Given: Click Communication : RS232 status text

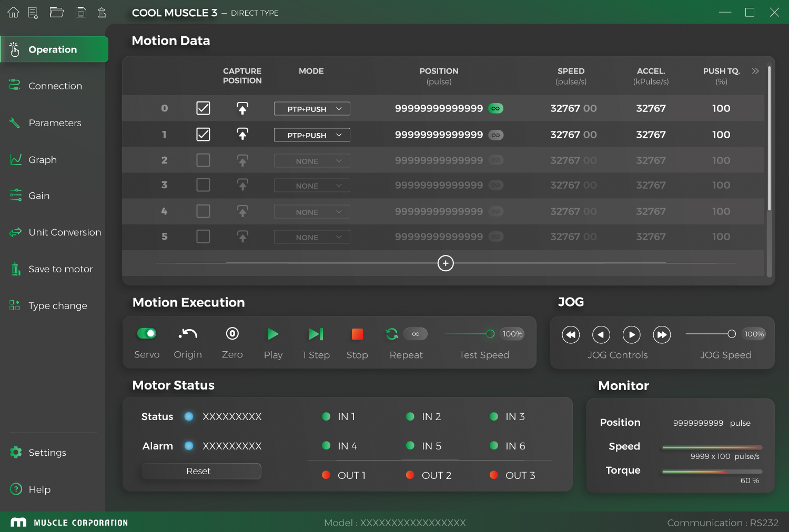Looking at the screenshot, I should point(723,523).
